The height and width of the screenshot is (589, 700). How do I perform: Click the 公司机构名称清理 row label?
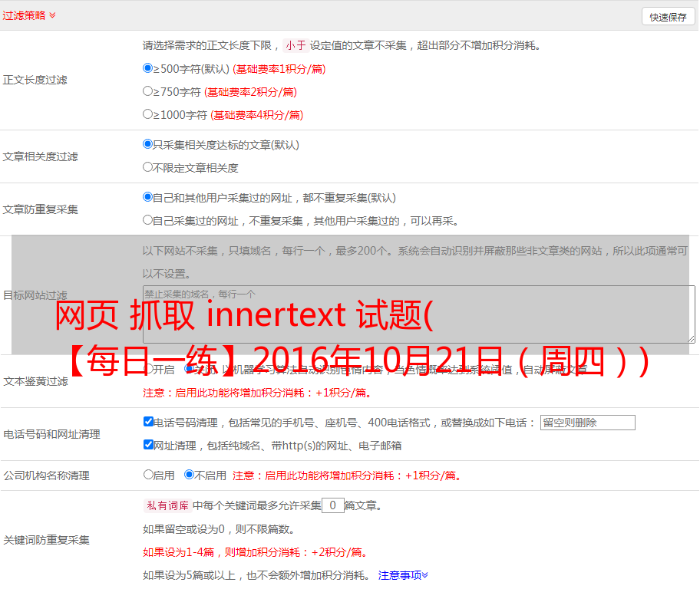click(46, 475)
